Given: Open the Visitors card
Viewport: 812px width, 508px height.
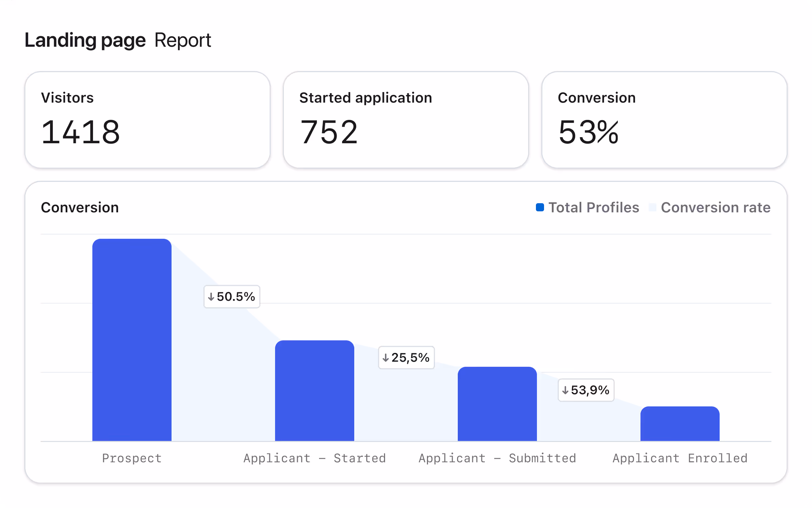Looking at the screenshot, I should (x=148, y=120).
